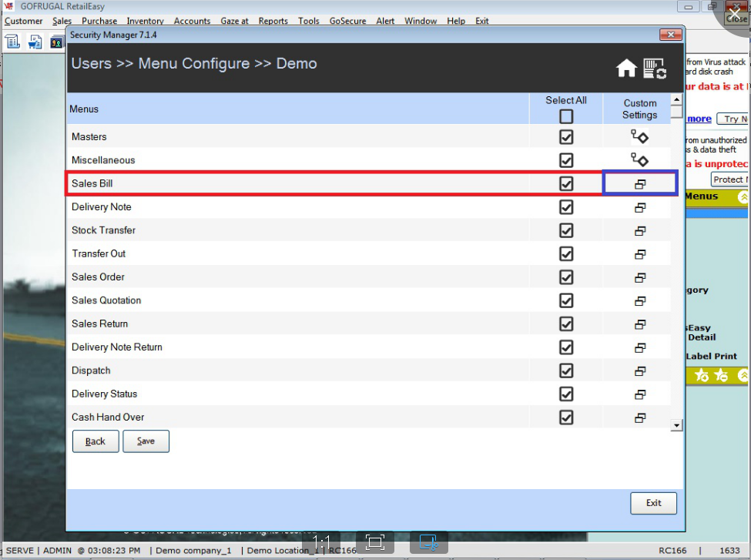The height and width of the screenshot is (560, 751).
Task: Click the Protect button in side panel
Action: (730, 179)
